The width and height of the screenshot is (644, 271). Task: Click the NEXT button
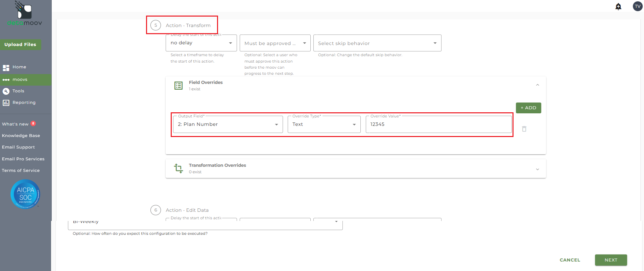click(x=611, y=260)
